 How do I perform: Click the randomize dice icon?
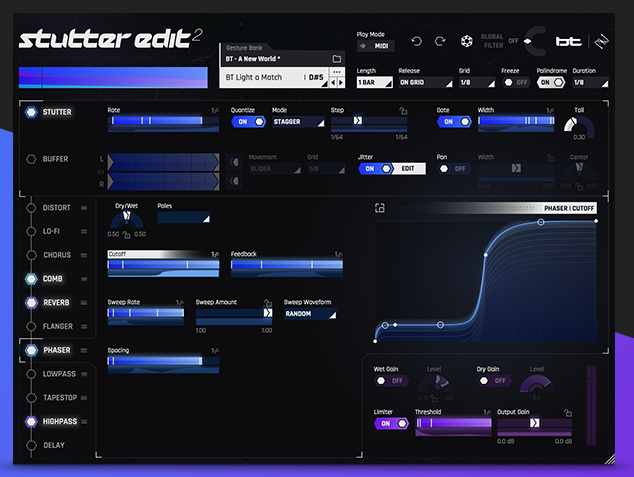[466, 42]
